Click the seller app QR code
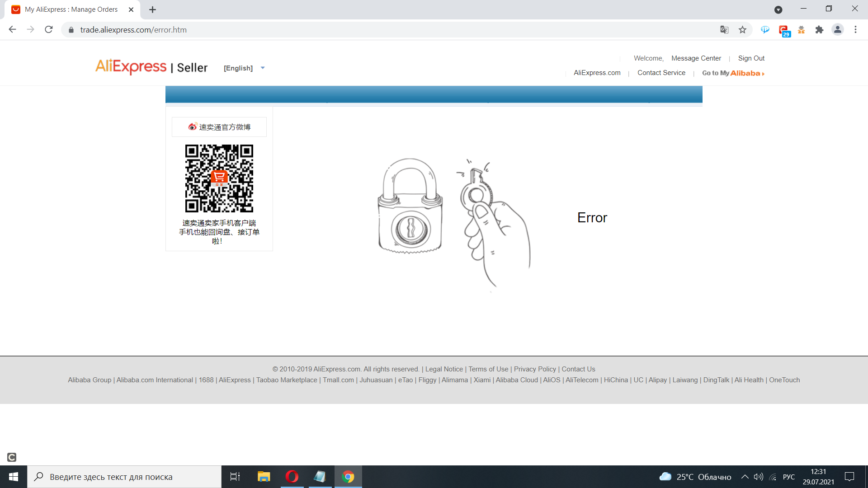The width and height of the screenshot is (868, 488). coord(219,178)
